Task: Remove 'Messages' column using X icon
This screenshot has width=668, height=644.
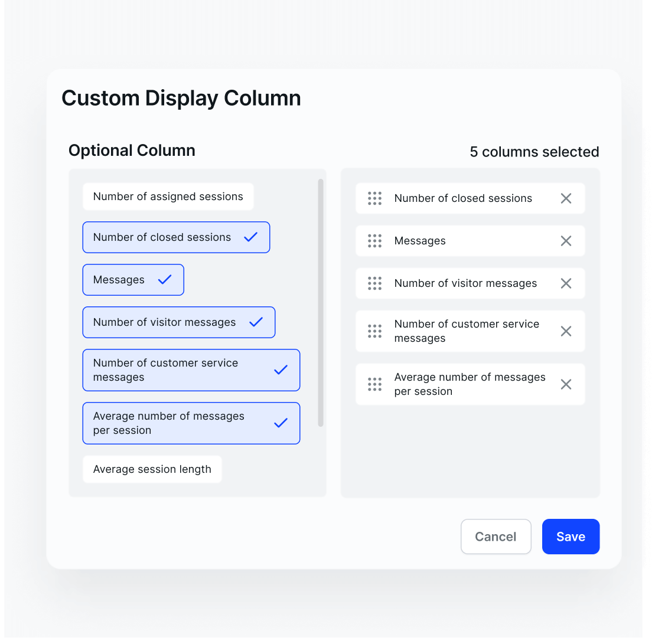Action: (566, 241)
